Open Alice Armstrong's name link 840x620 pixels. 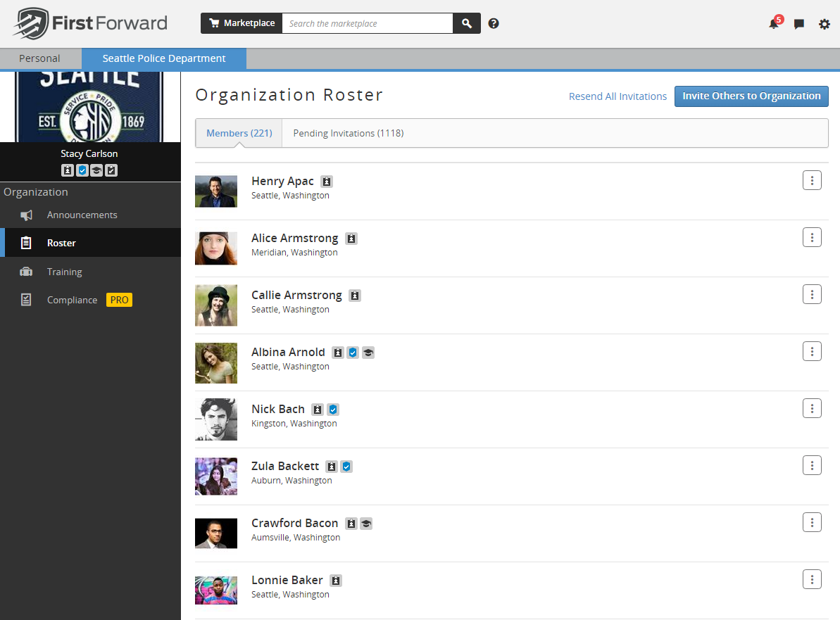click(294, 239)
